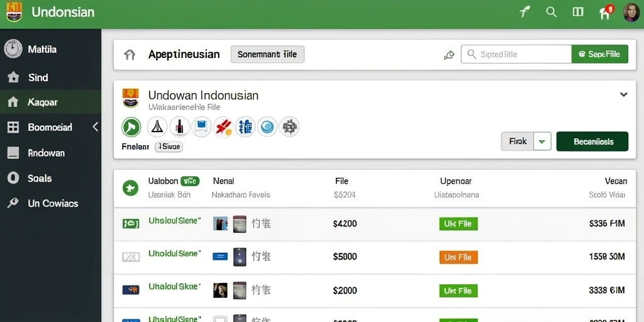This screenshot has width=644, height=322.
Task: Click the orange Unt File status badge
Action: (x=458, y=257)
